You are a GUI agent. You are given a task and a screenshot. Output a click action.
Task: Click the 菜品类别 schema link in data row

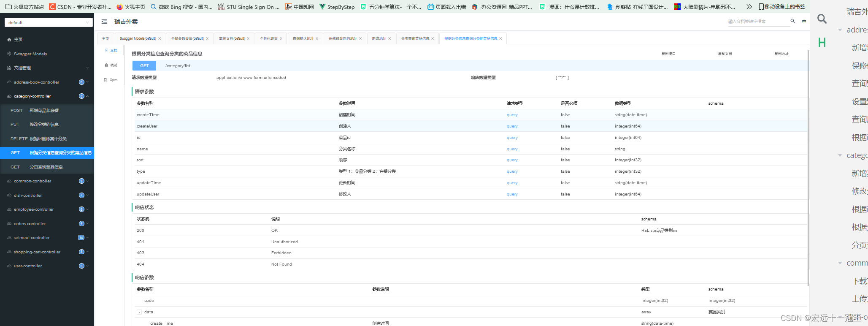tap(717, 312)
